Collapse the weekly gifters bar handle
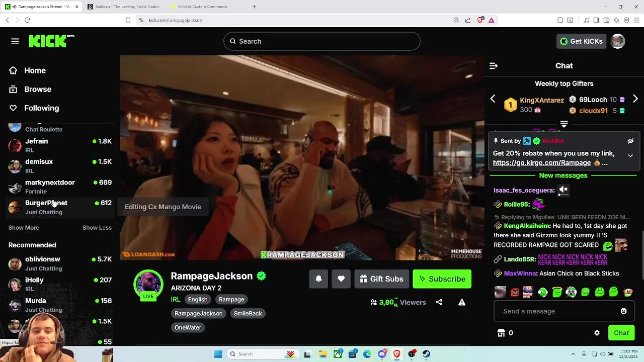 pyautogui.click(x=564, y=124)
